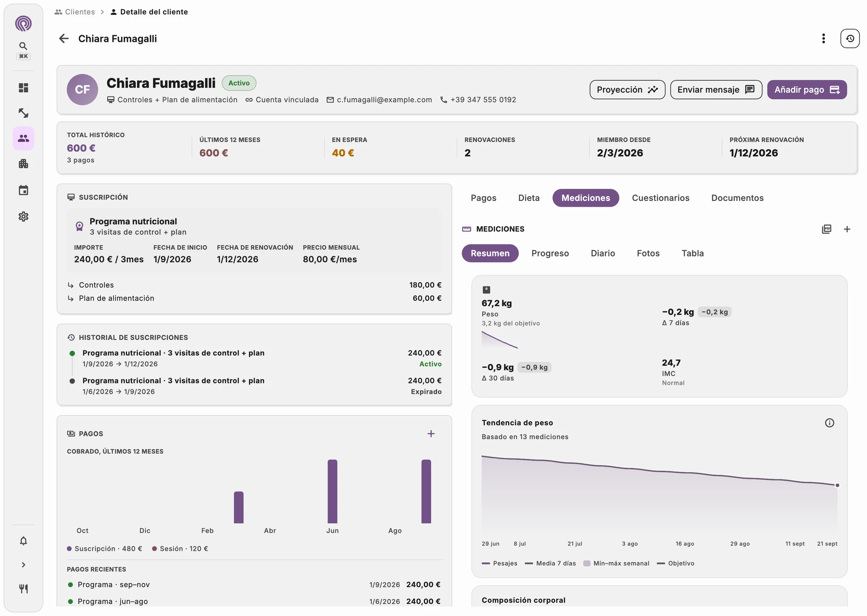Open the dumbbell workouts icon in the sidebar

point(23,113)
